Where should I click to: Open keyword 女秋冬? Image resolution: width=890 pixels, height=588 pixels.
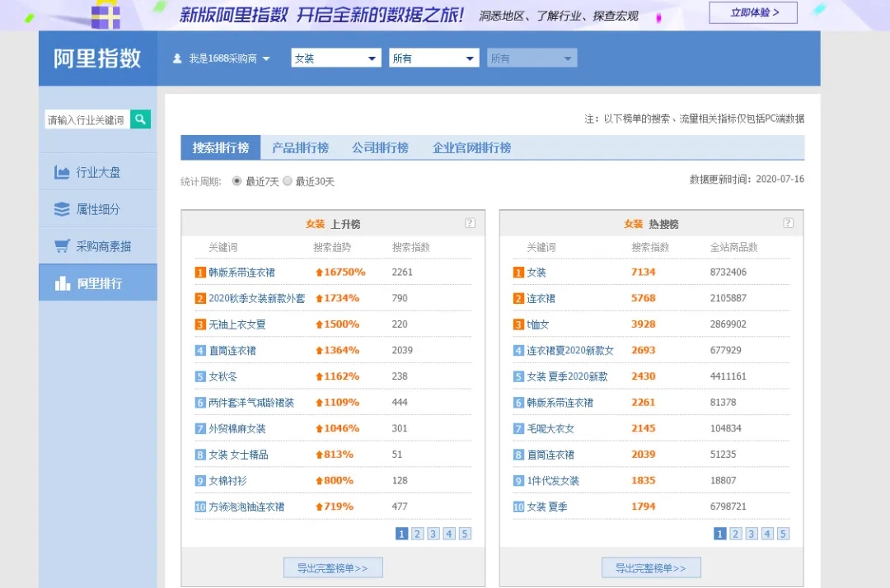click(223, 376)
